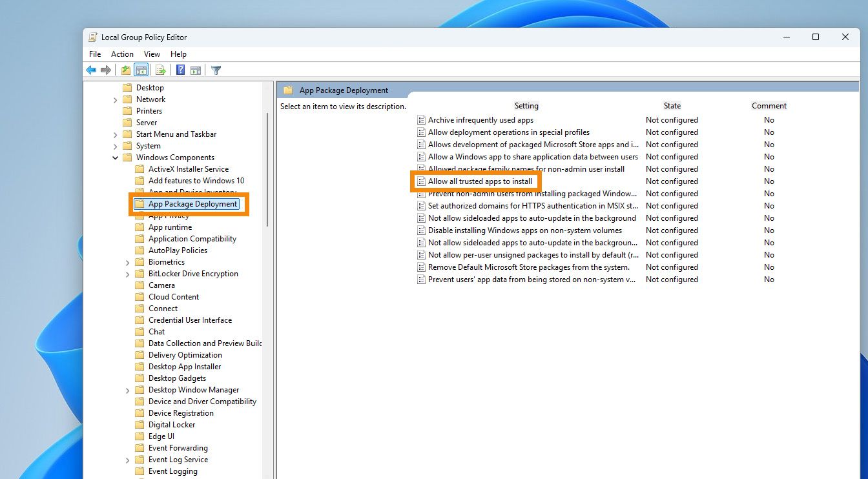Open Help using the blue question-mark icon
868x479 pixels.
click(181, 70)
